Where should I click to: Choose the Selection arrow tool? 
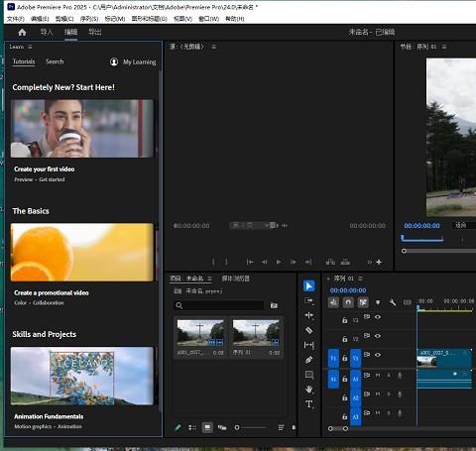point(309,285)
